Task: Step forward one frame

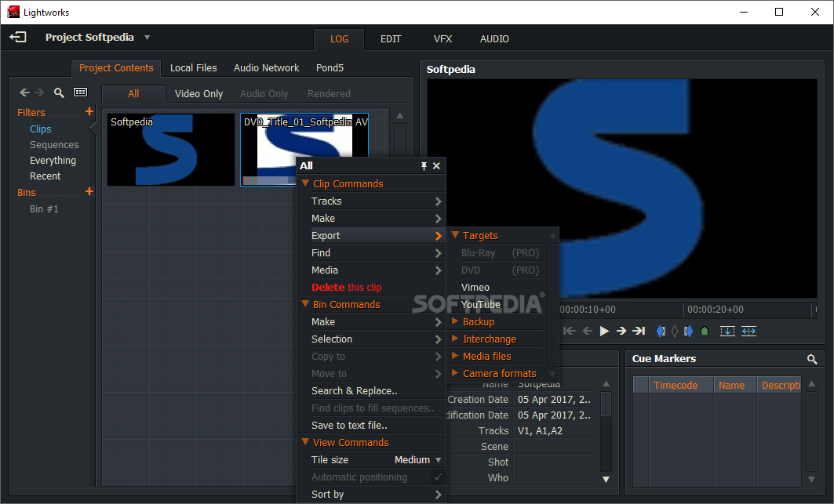Action: point(621,331)
